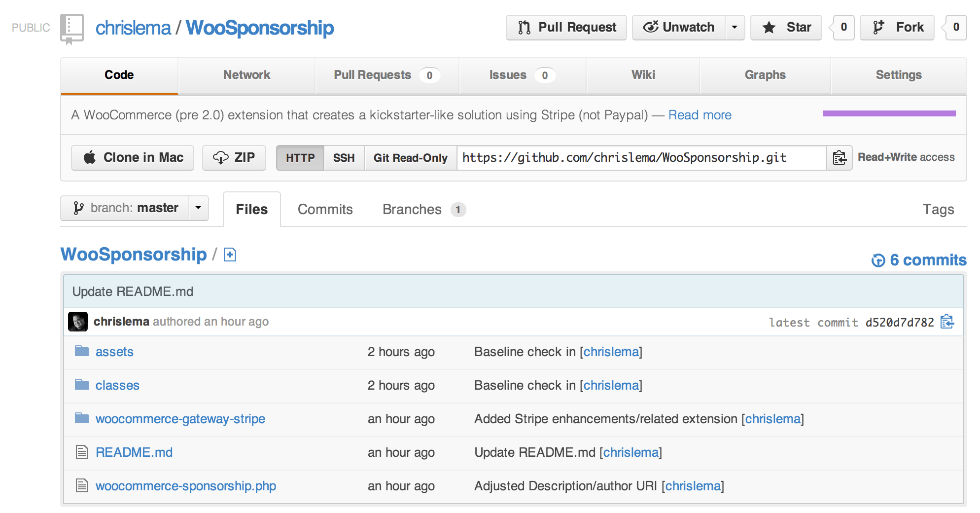
Task: Copy the clone URL using clipboard icon
Action: (x=839, y=157)
